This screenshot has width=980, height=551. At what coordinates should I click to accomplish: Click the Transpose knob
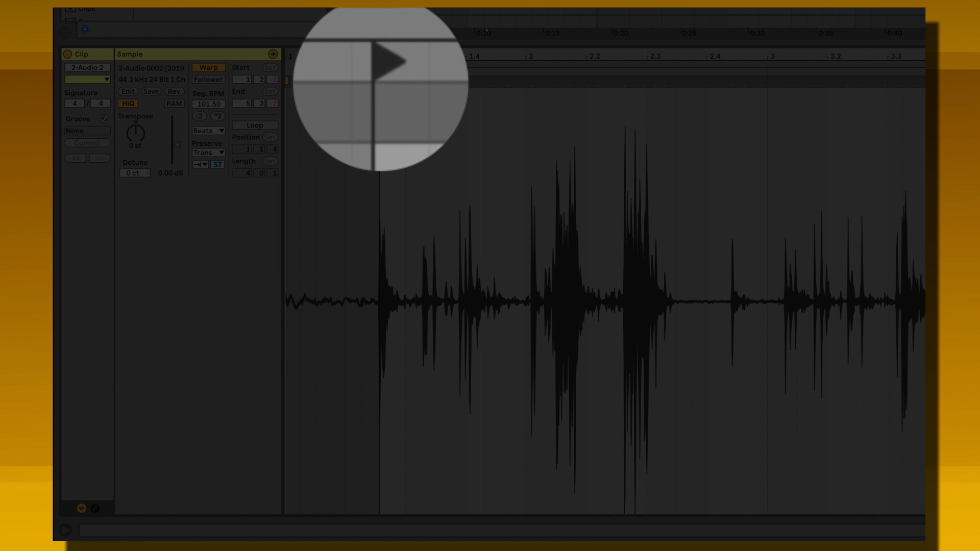point(135,133)
